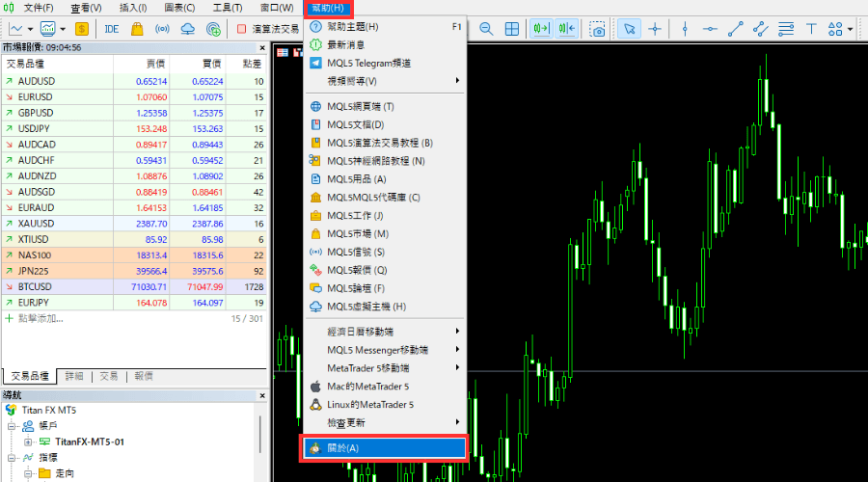Select the crosshair tool
Image resolution: width=868 pixels, height=482 pixels.
click(x=656, y=29)
